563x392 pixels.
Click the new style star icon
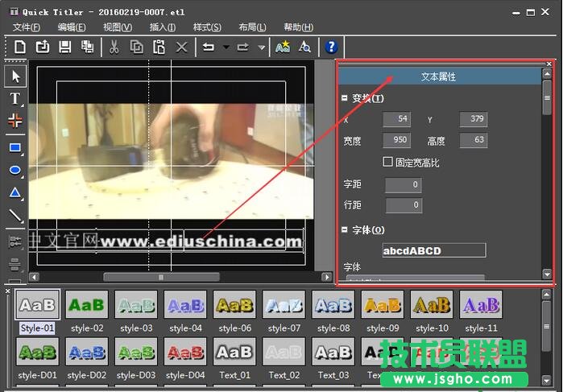283,47
